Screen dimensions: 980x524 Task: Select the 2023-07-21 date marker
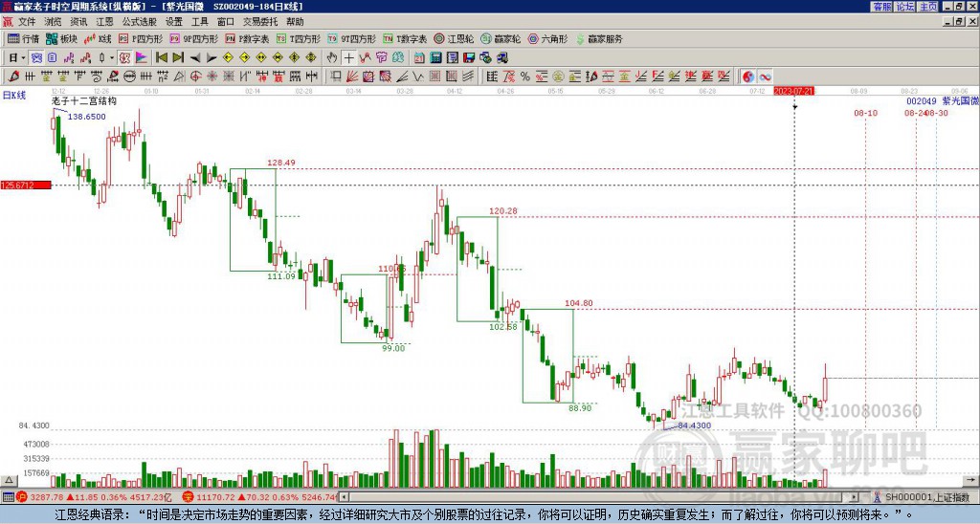coord(793,91)
